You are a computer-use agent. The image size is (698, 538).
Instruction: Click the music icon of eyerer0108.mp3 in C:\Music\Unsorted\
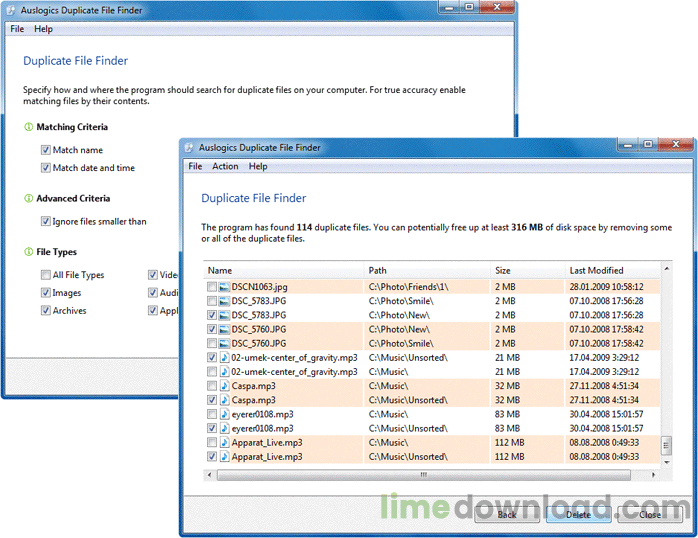pyautogui.click(x=224, y=429)
